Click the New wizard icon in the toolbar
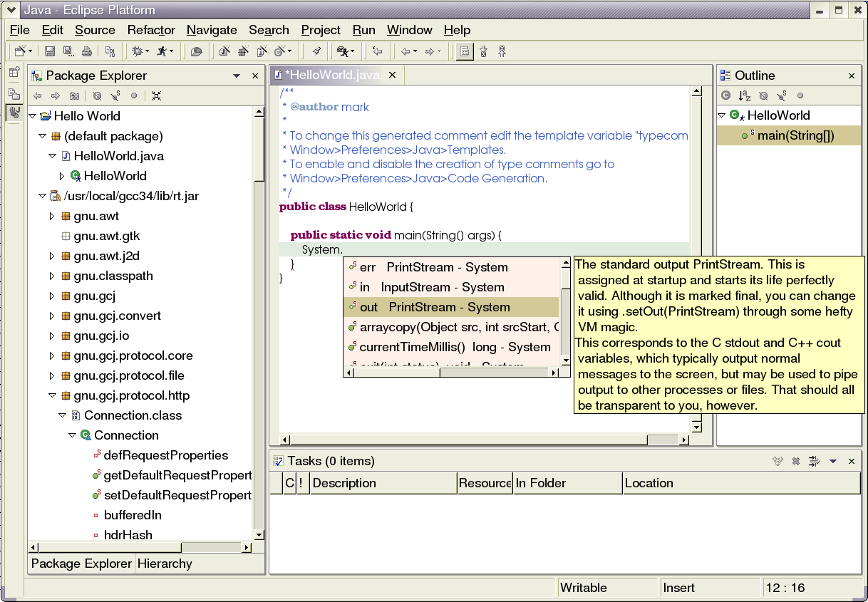Viewport: 868px width, 602px height. coord(21,51)
